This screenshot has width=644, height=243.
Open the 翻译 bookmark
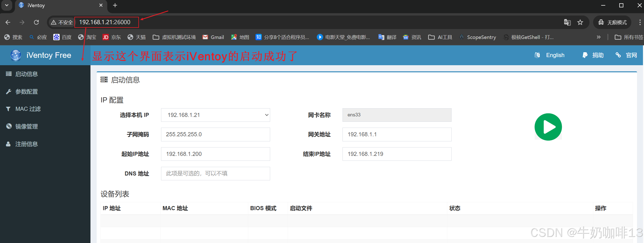click(x=387, y=37)
